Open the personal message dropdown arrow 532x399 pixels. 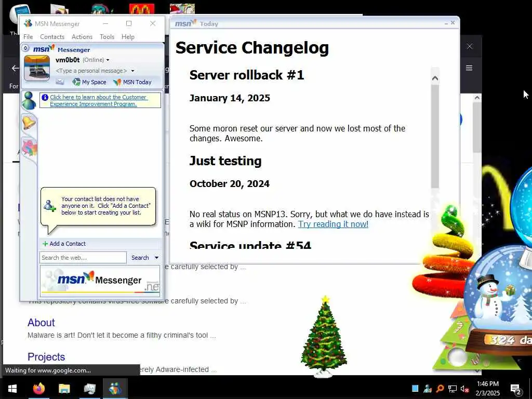coord(132,71)
